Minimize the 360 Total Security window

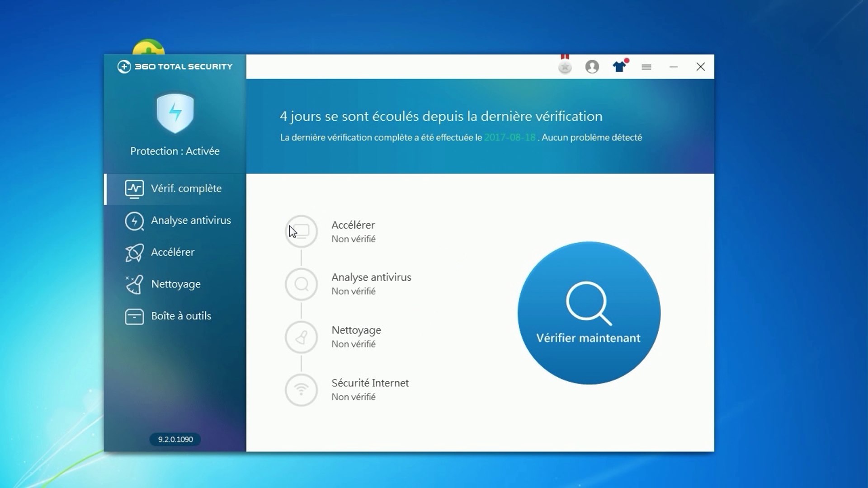coord(673,67)
